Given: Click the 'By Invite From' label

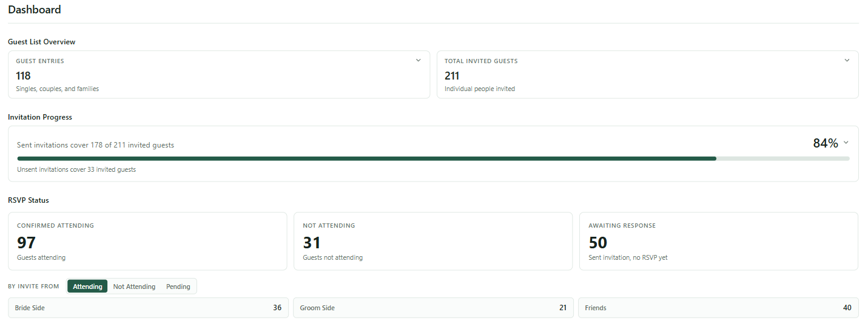Looking at the screenshot, I should pos(33,287).
